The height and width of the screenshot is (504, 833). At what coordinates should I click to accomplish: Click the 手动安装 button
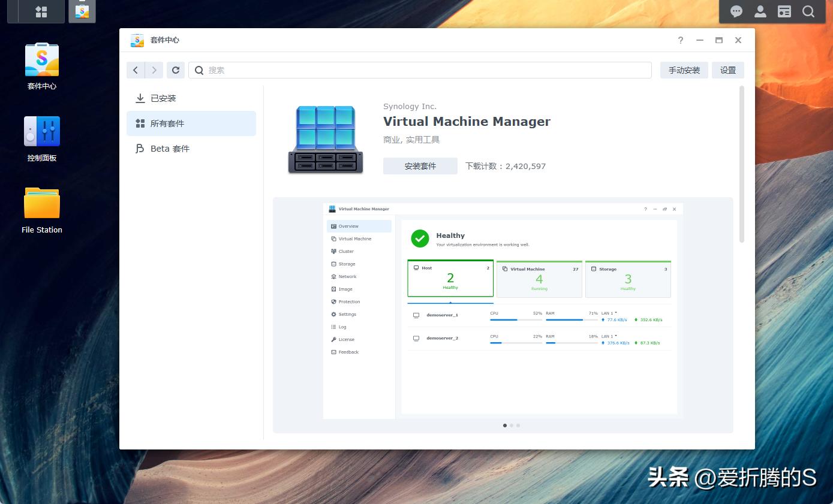[x=684, y=70]
